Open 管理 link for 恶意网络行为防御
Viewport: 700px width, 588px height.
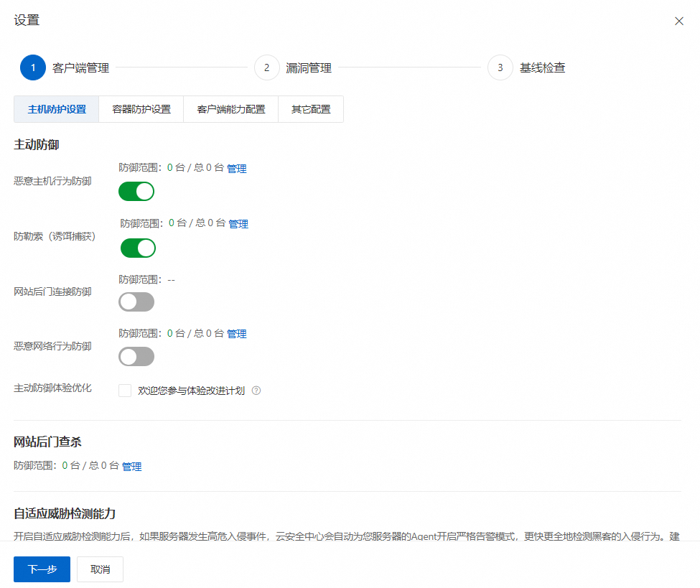pos(237,334)
